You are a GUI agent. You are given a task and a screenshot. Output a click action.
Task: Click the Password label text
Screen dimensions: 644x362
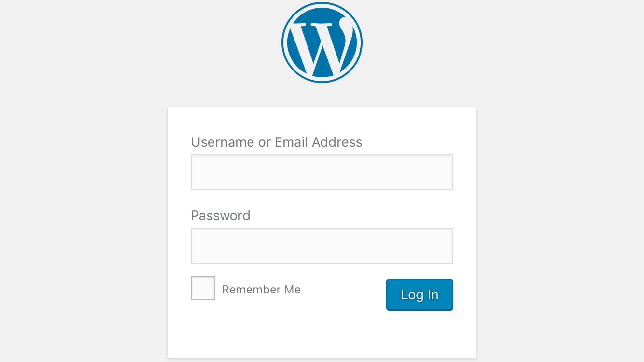point(221,215)
